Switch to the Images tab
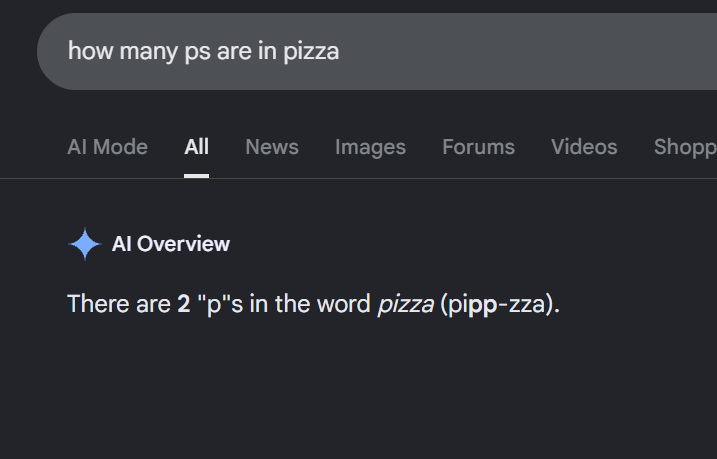717x459 pixels. [x=370, y=147]
